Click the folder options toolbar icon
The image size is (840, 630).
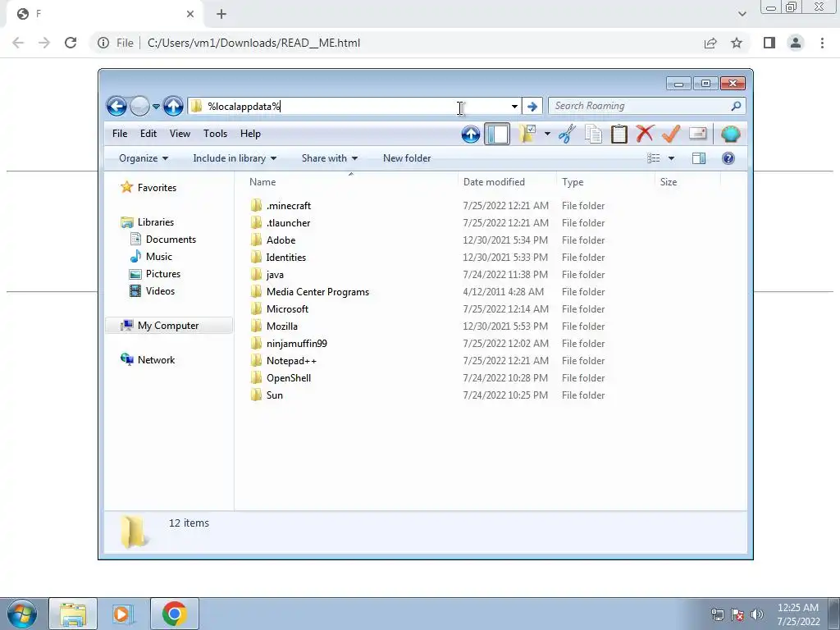coord(527,134)
